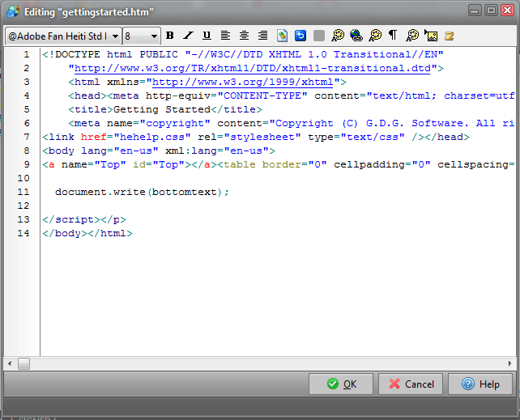Screen dimensions: 520x420
Task: Click the paragraph pilcrow mark icon
Action: point(393,35)
